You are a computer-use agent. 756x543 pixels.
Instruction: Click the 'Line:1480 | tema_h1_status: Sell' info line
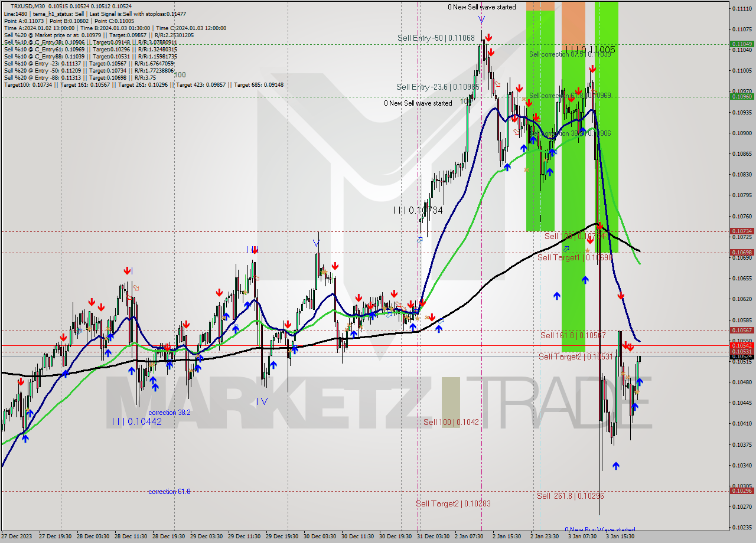click(95, 14)
